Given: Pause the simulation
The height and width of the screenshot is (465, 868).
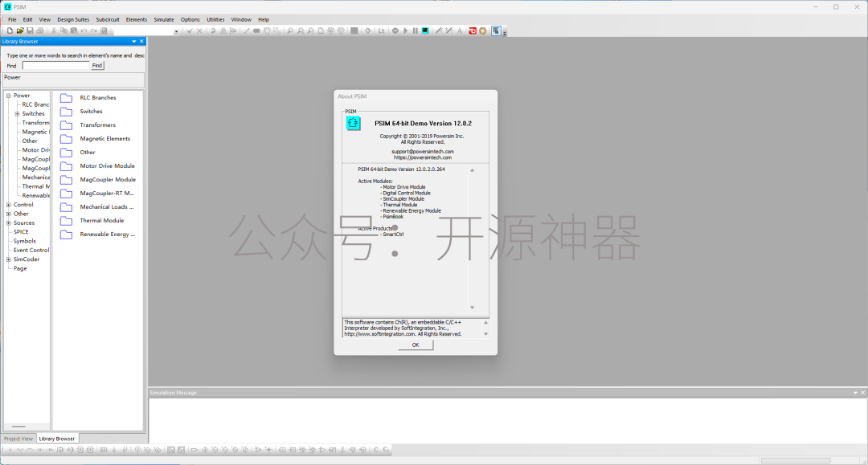Looking at the screenshot, I should 416,31.
